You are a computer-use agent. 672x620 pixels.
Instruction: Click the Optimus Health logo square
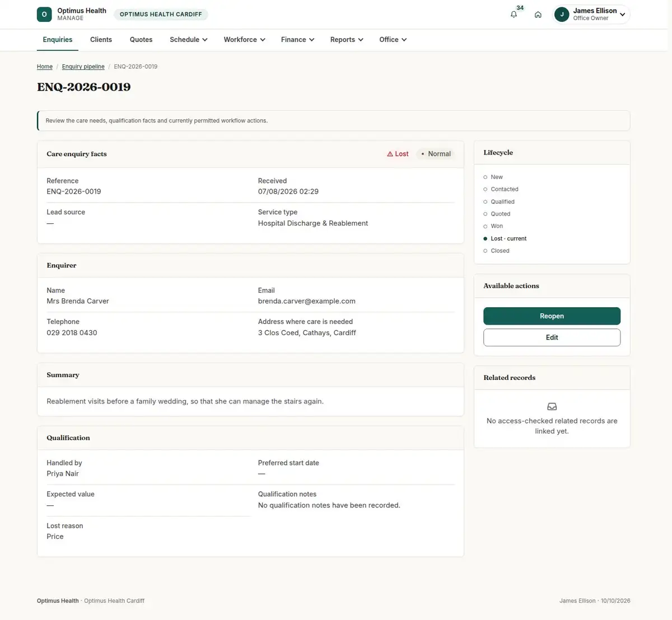coord(44,15)
